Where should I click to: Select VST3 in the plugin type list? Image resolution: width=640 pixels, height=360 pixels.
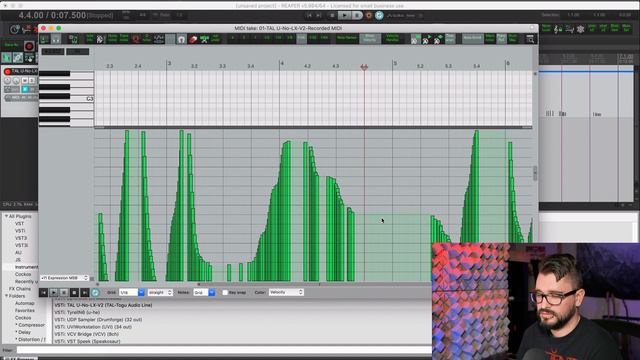[21, 238]
